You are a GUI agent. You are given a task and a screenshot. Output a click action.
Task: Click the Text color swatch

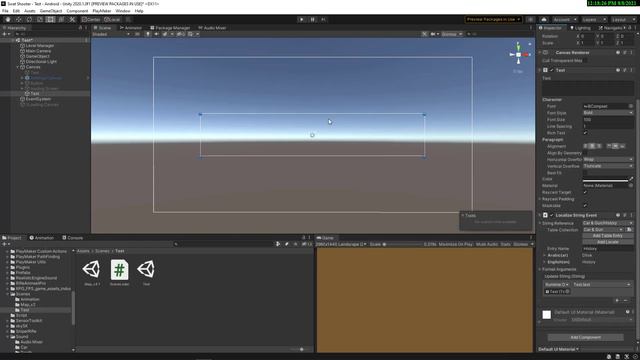(605, 179)
